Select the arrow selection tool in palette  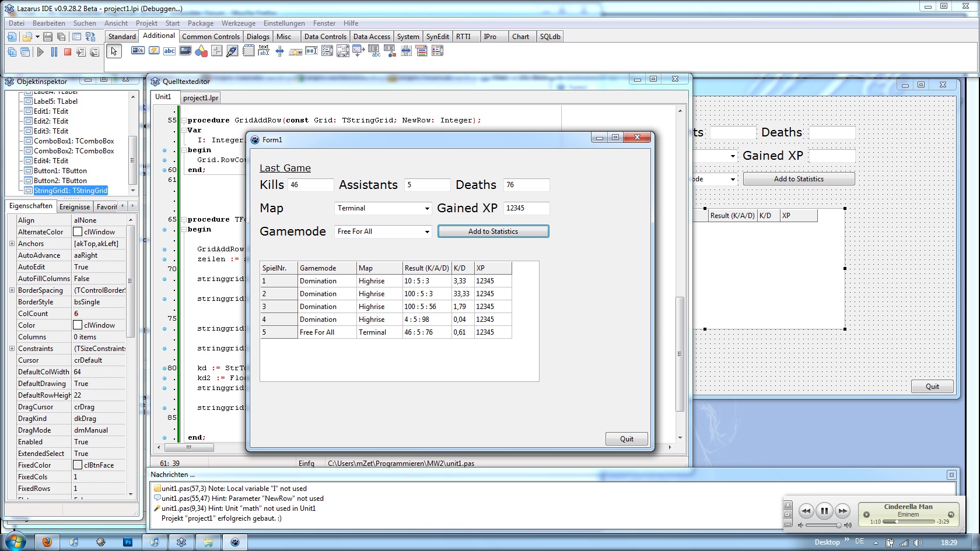pos(114,51)
